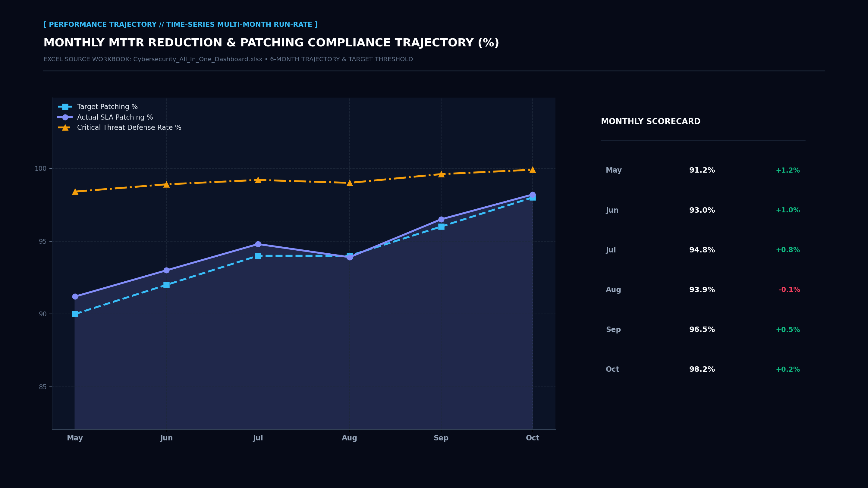This screenshot has height=488, width=868.
Task: Click the Critical Threat Defense Rate legend triangle
Action: tap(65, 127)
